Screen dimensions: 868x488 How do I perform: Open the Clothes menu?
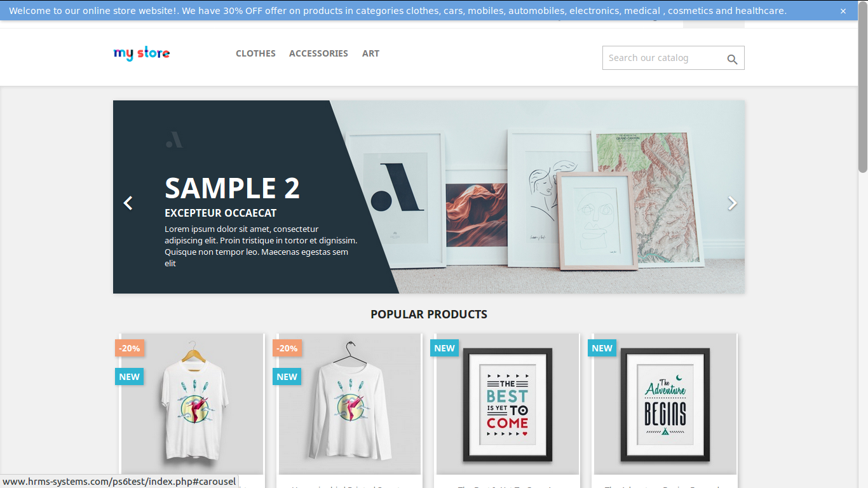pos(255,53)
